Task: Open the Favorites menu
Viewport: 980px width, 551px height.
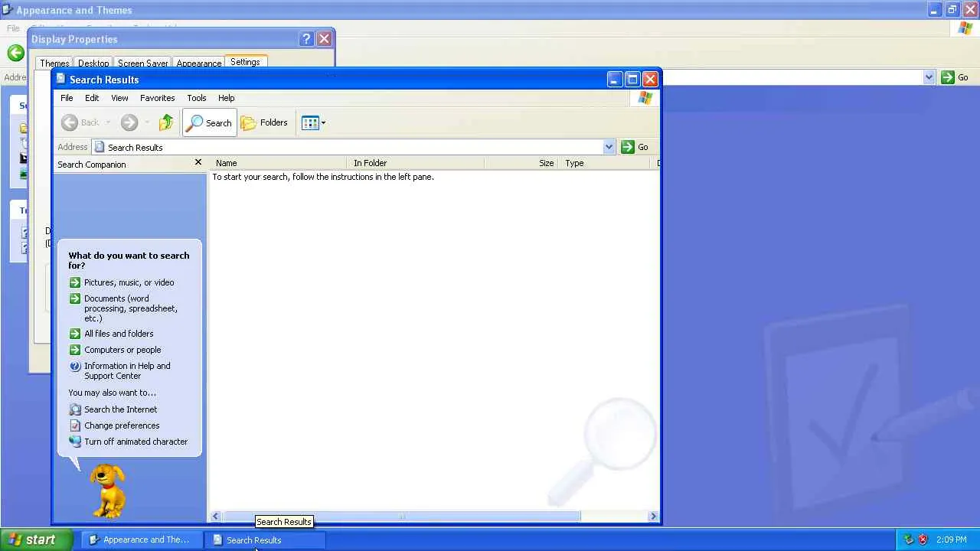Action: coord(157,98)
